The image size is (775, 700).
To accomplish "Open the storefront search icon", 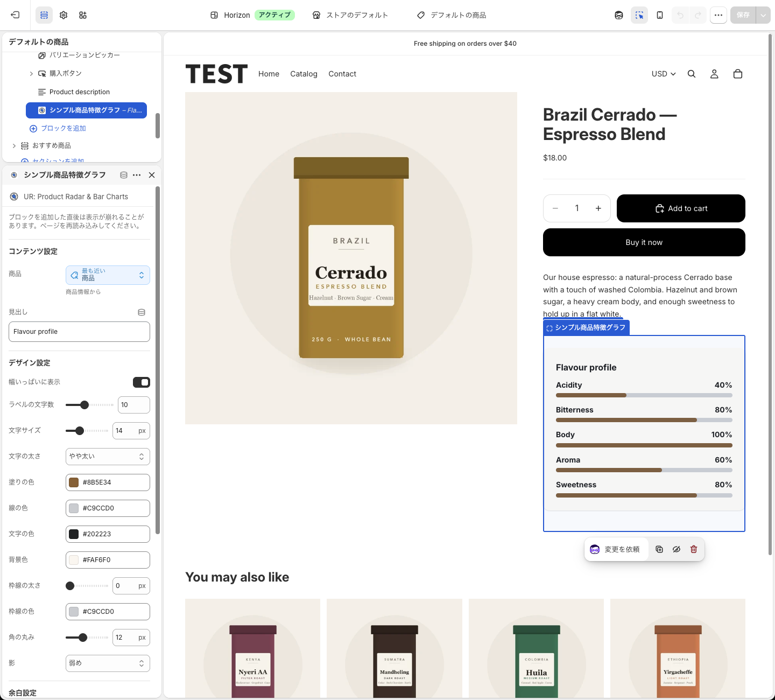I will (x=692, y=74).
